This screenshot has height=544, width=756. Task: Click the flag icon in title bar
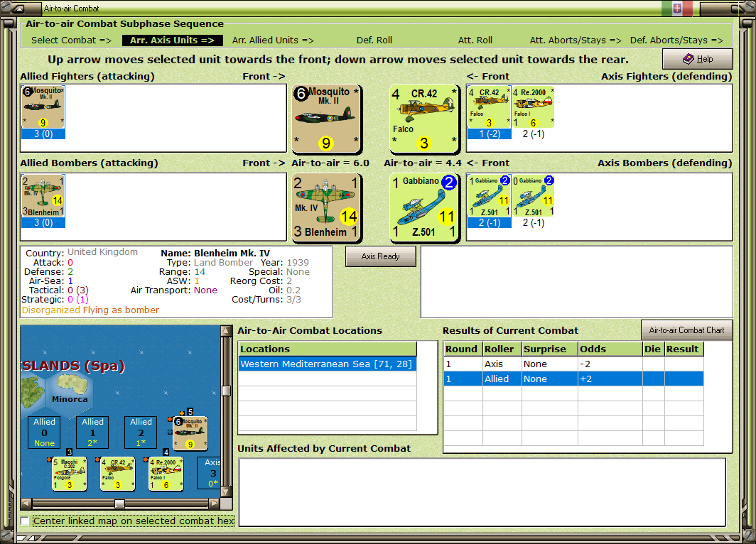point(677,9)
